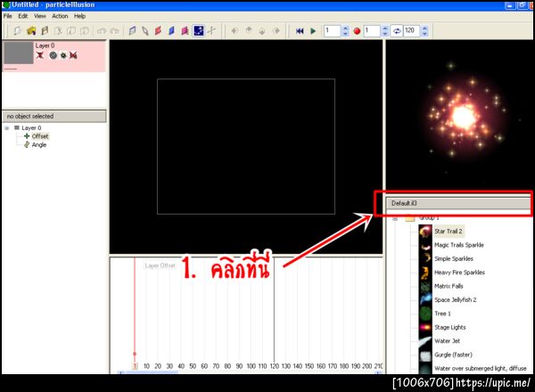Screen dimensions: 535x392
Task: Select Heavy Fire Sparkles emitter
Action: (459, 273)
